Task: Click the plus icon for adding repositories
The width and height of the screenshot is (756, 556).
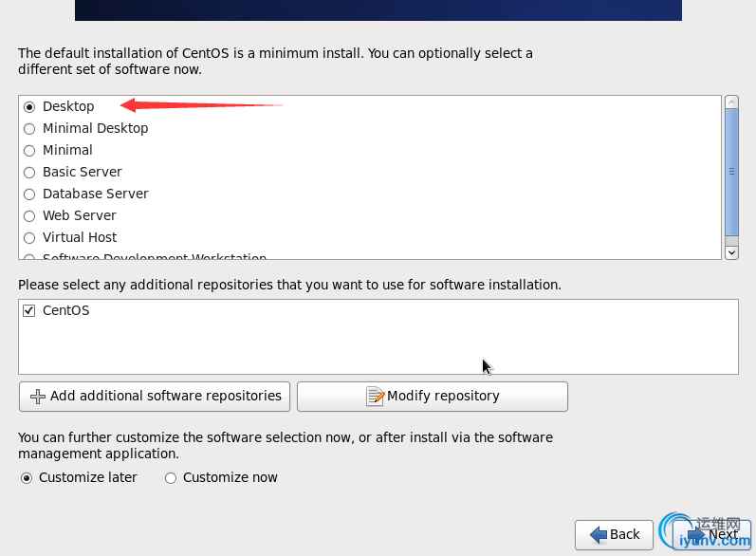Action: coord(38,397)
